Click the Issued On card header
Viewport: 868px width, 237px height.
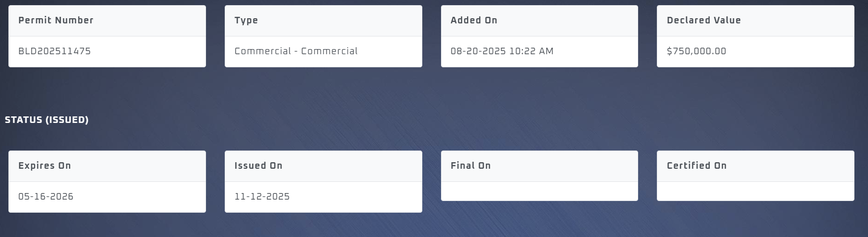pos(258,166)
